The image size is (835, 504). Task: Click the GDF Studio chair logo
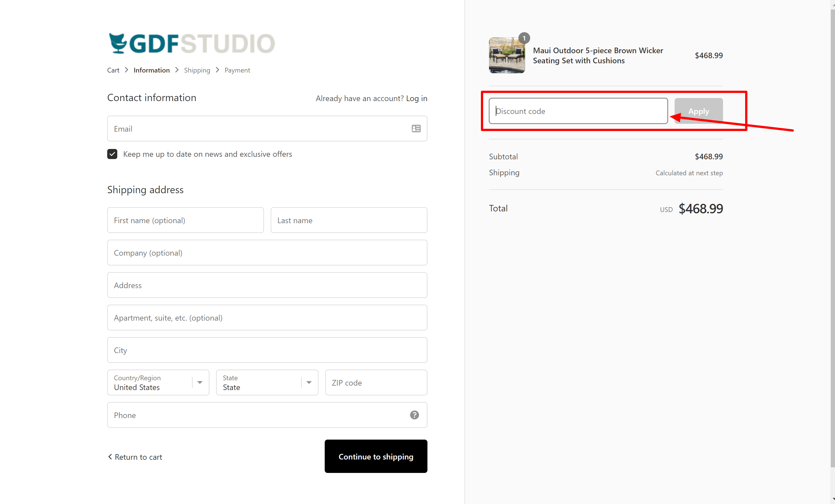(118, 43)
